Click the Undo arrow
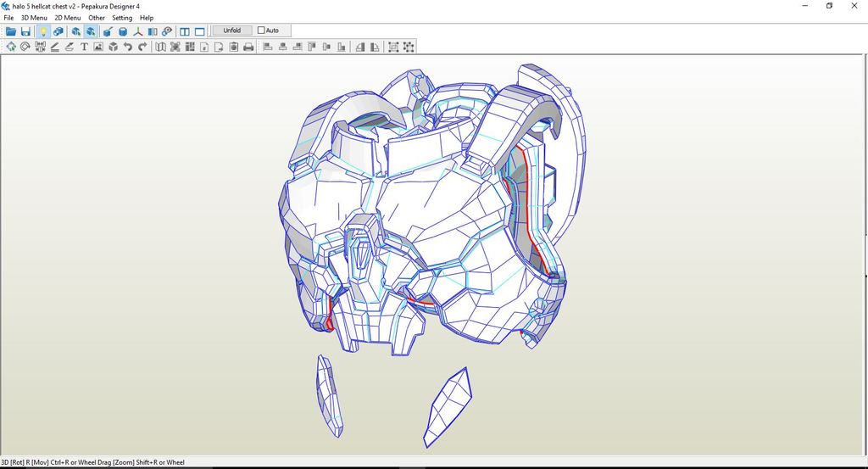Screen dimensions: 868x469 tap(128, 47)
